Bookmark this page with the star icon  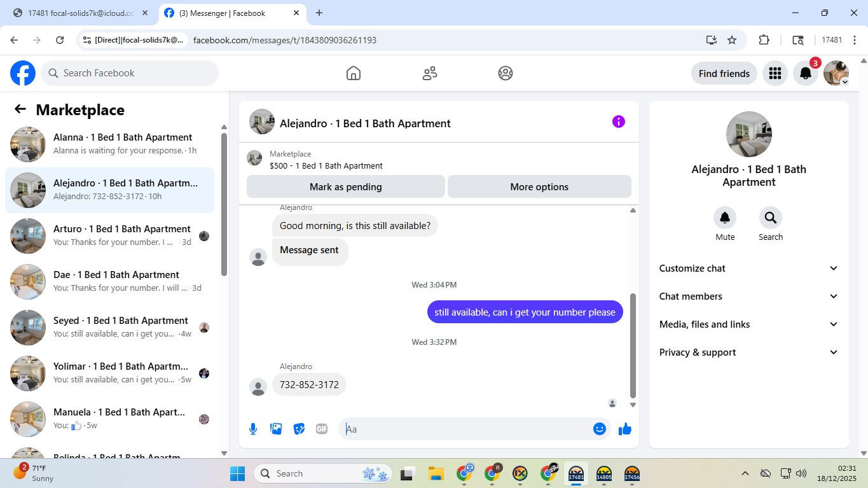coord(732,40)
